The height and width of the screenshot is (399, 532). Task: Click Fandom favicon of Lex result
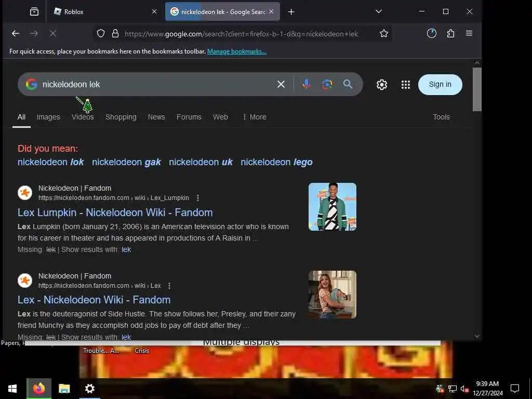(x=25, y=281)
